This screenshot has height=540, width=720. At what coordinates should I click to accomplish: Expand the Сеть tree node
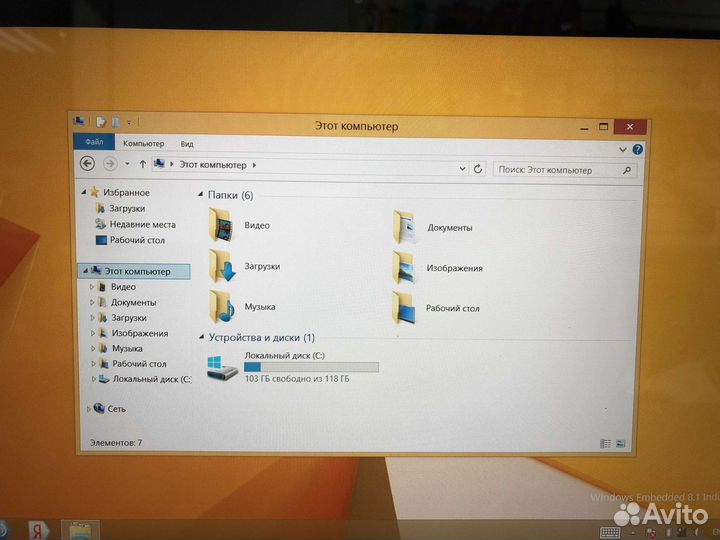click(88, 409)
